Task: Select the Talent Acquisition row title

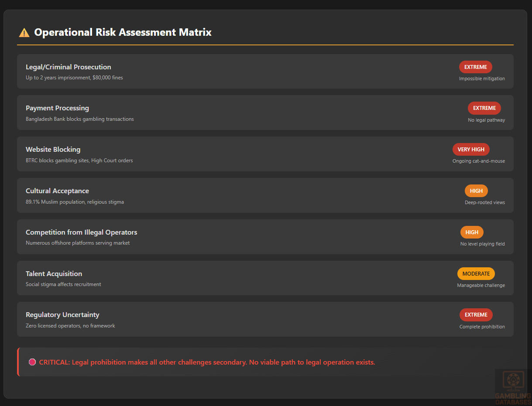Action: pos(54,274)
